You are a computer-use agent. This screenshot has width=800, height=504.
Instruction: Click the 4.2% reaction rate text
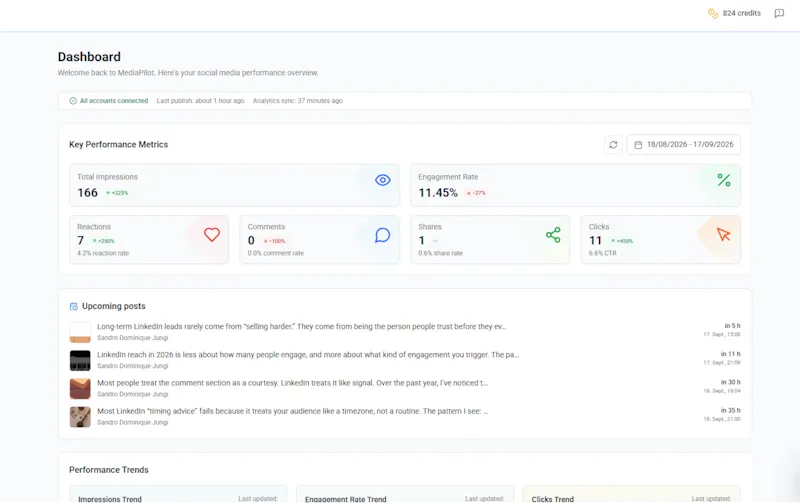(103, 253)
